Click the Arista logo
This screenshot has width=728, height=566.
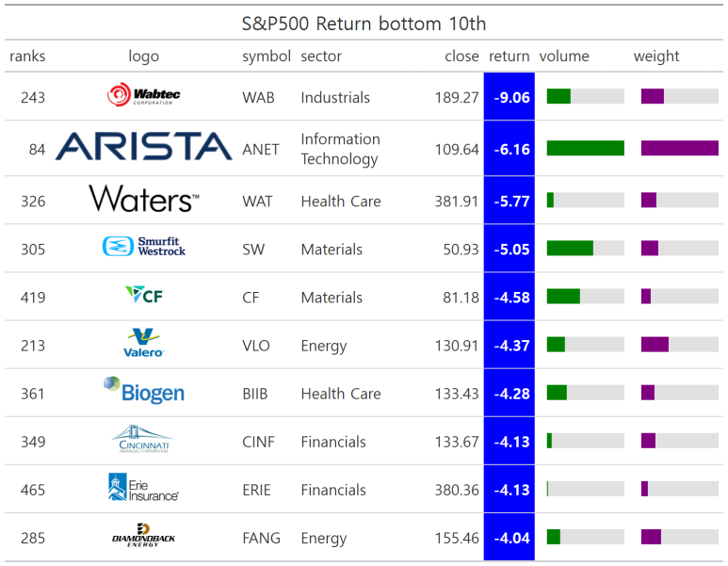(x=143, y=146)
